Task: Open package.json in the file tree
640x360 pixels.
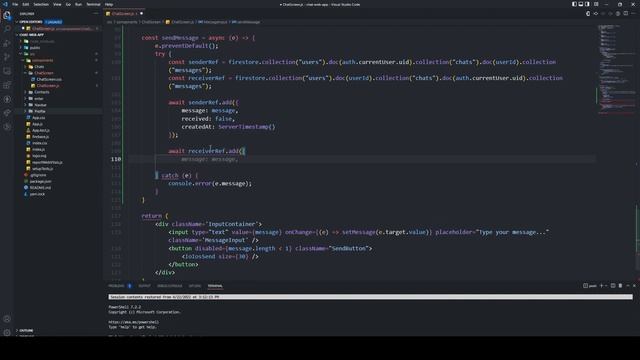Action: 40,181
